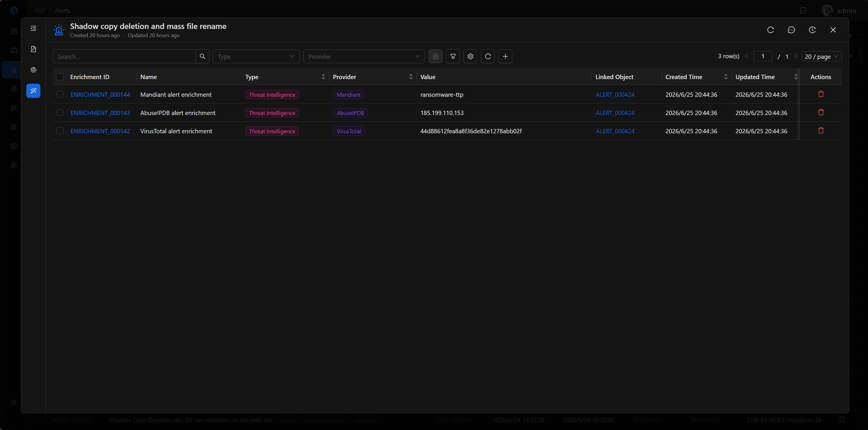Click the Alerts breadcrumb

tap(62, 11)
